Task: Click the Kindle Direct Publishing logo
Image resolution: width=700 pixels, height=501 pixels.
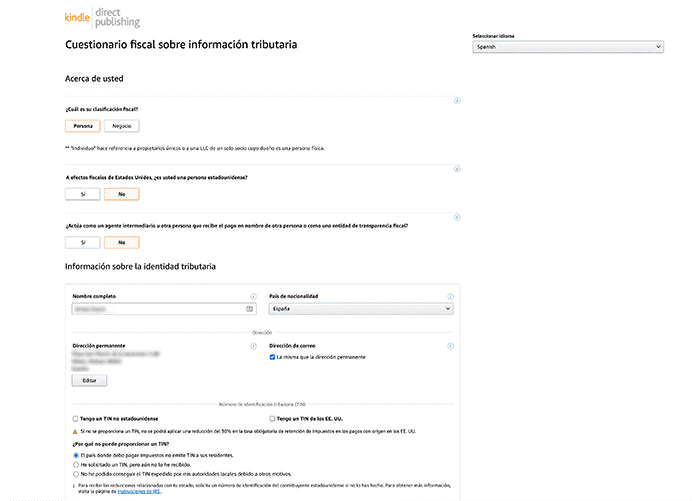Action: (102, 17)
